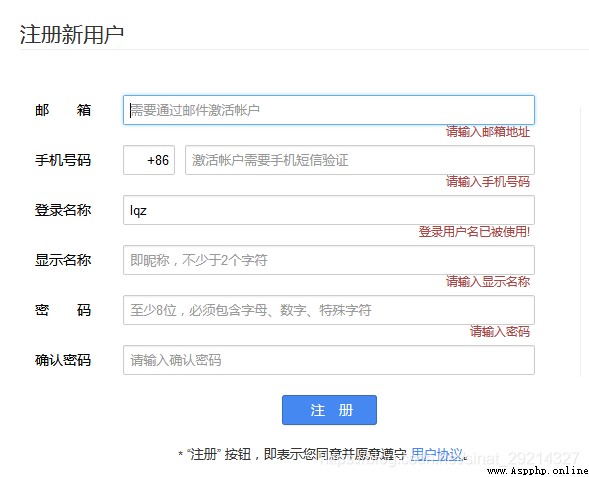Submit with the blue 注册 button

click(329, 410)
